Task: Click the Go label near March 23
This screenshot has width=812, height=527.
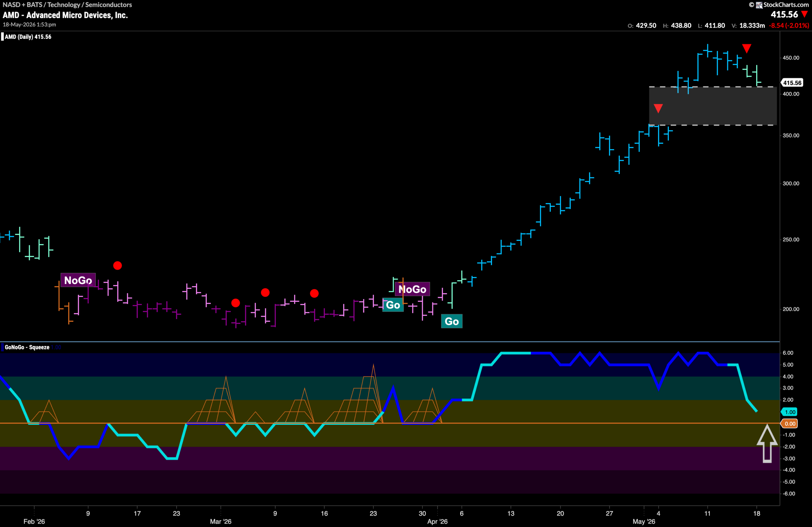Action: [393, 305]
